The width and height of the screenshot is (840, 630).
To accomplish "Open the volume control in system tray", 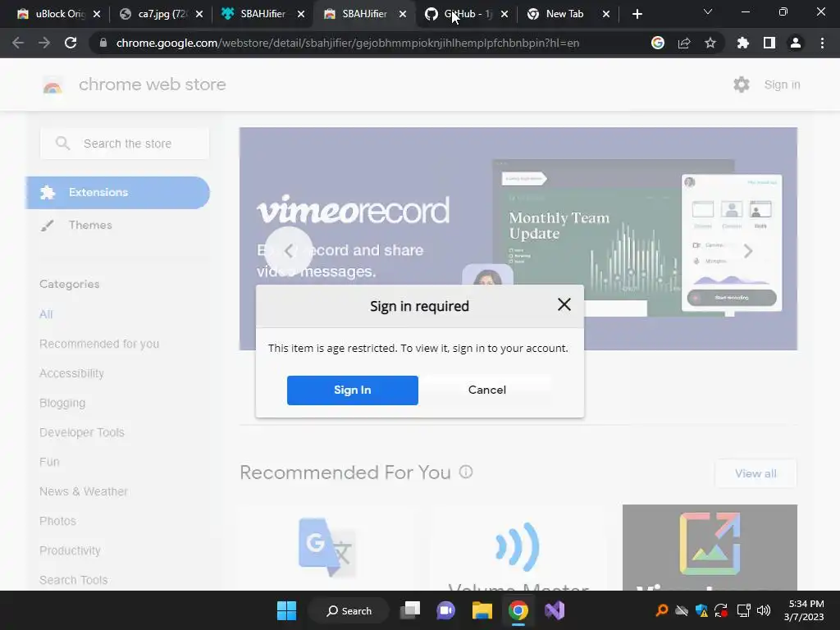I will click(x=764, y=610).
